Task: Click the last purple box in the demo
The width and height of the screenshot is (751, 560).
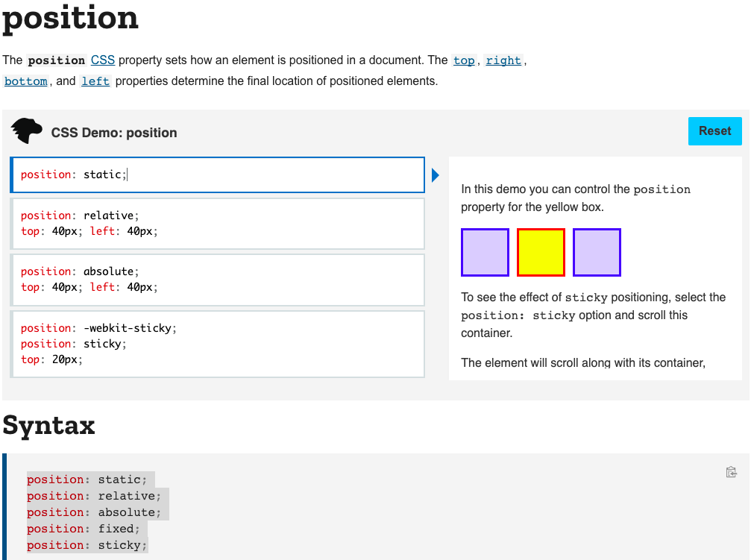Action: point(597,252)
